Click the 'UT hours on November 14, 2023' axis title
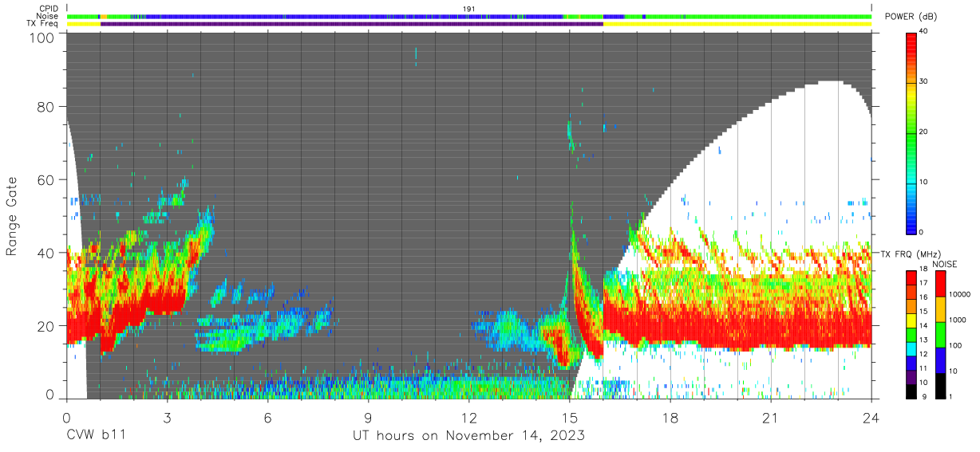This screenshot has width=980, height=452. coord(469,436)
